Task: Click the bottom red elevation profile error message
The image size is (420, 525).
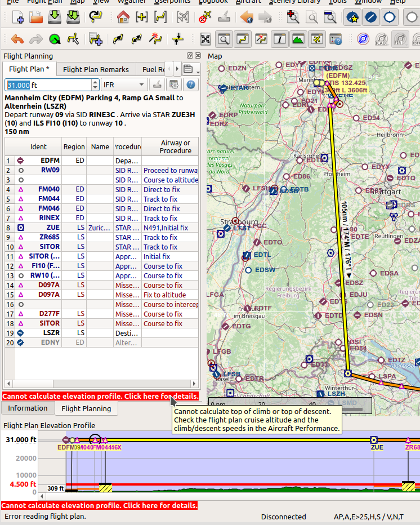Action: click(100, 505)
